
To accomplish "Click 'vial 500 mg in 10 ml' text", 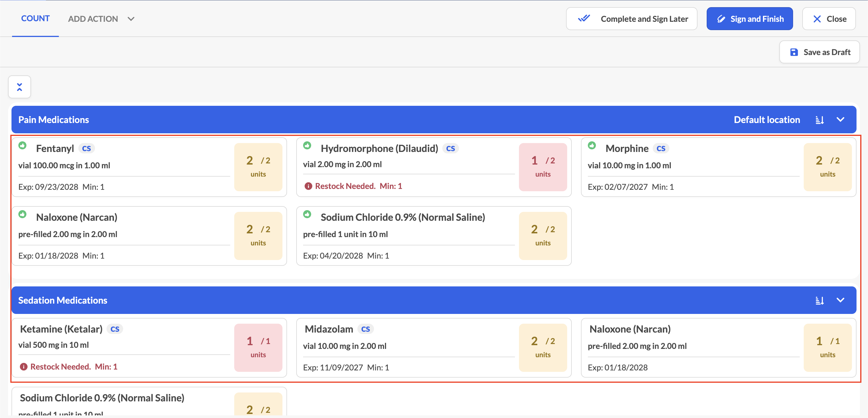I will tap(54, 345).
